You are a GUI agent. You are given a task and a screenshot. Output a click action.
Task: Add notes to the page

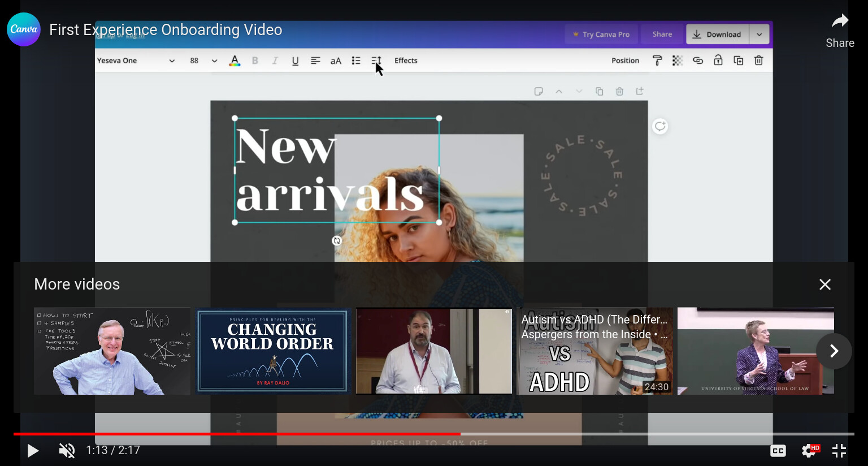(539, 91)
